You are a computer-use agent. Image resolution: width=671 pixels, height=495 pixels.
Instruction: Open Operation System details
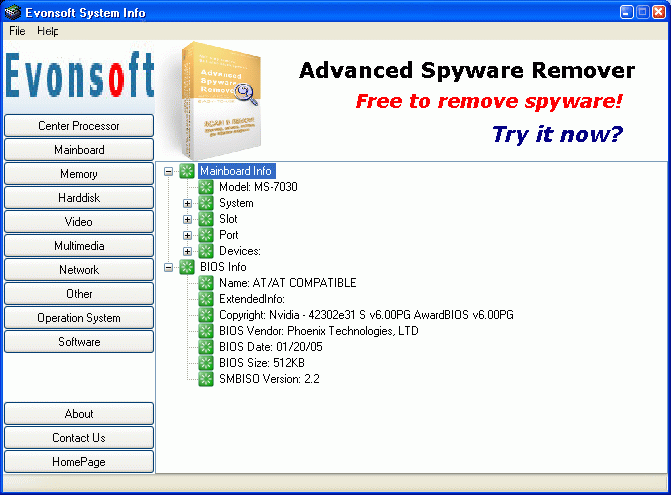tap(79, 317)
